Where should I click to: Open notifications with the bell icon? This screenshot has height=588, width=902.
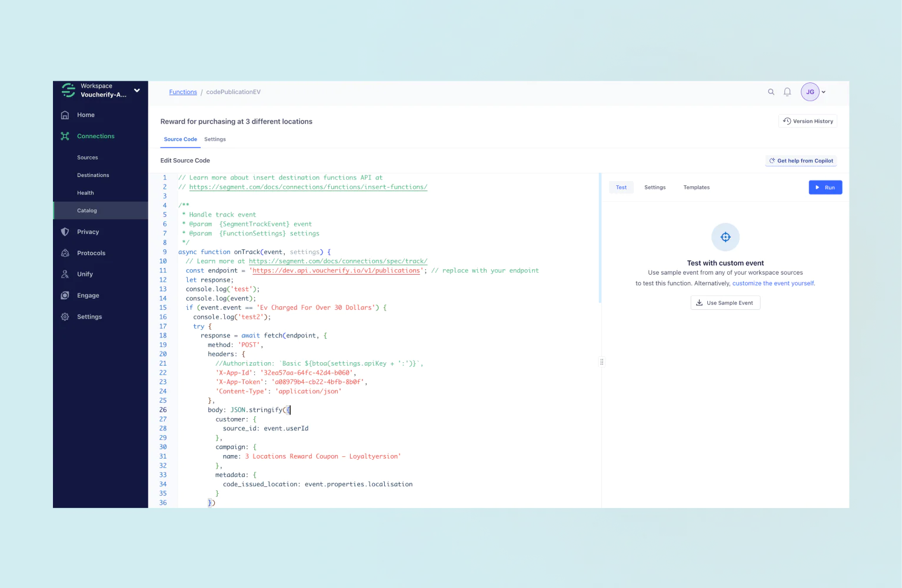click(x=787, y=92)
